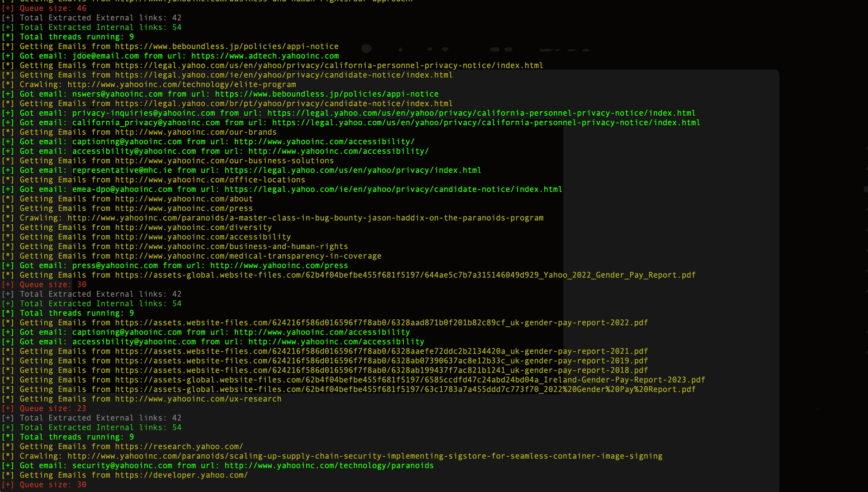Open the yahooinc.com/diversity URL
The width and height of the screenshot is (868, 492).
[193, 227]
